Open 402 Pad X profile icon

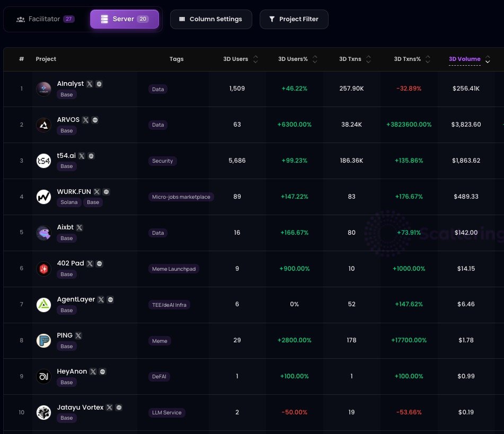pos(90,263)
